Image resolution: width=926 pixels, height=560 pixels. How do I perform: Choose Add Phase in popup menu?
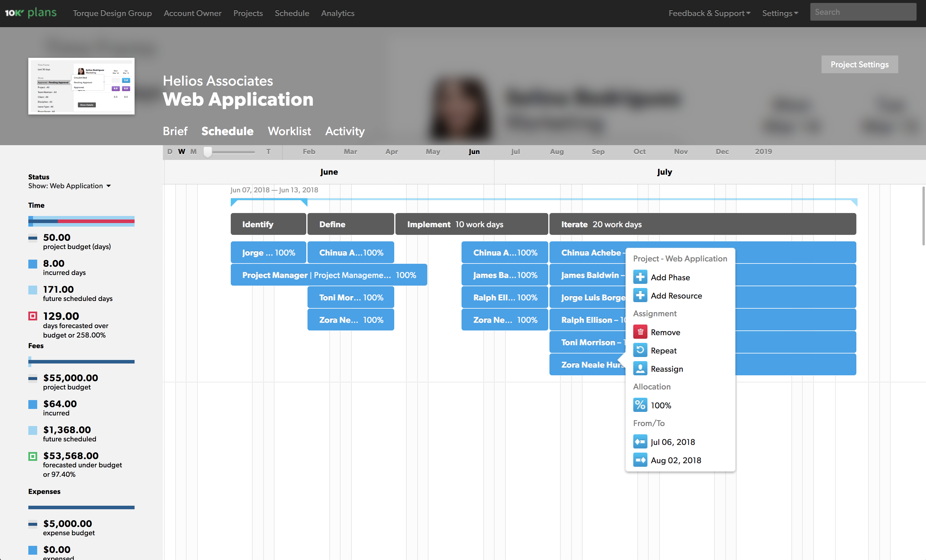[x=670, y=277]
